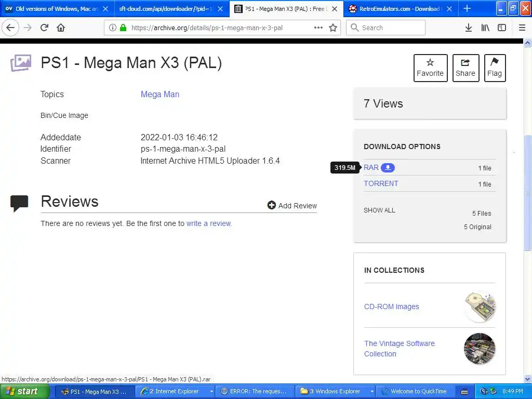Click the item image icon beside title
532x399 pixels.
click(x=20, y=63)
